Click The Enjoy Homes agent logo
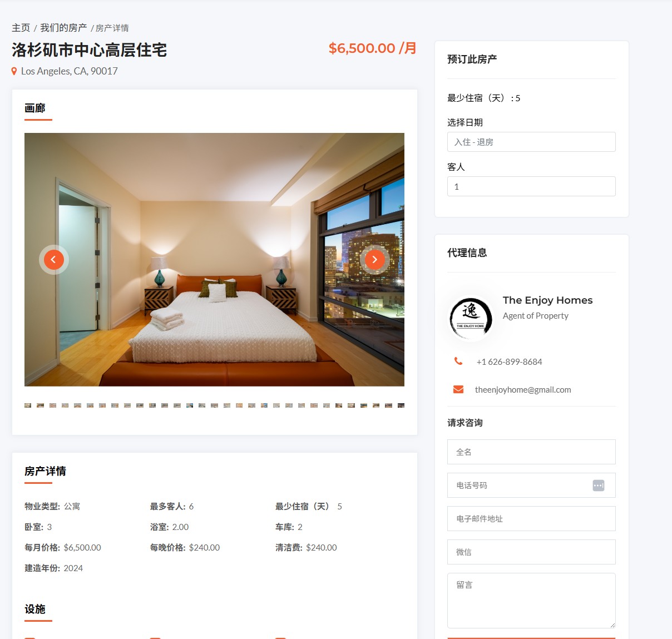672x639 pixels. (x=471, y=319)
